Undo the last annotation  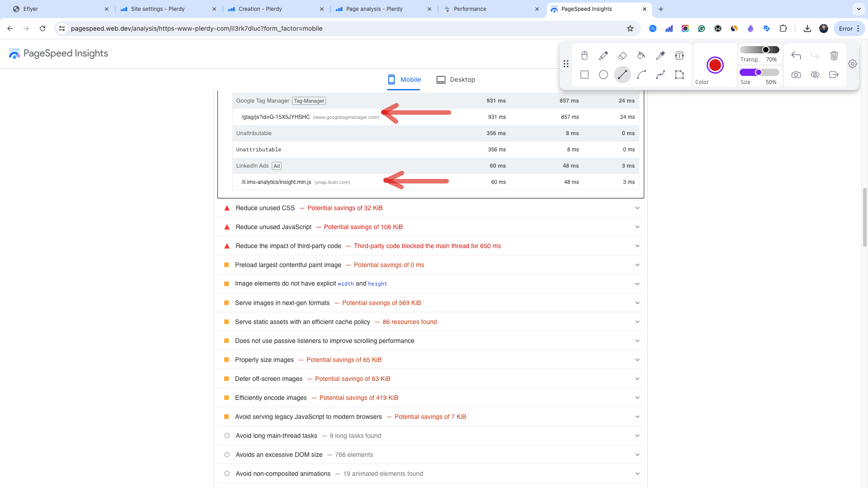pyautogui.click(x=796, y=56)
